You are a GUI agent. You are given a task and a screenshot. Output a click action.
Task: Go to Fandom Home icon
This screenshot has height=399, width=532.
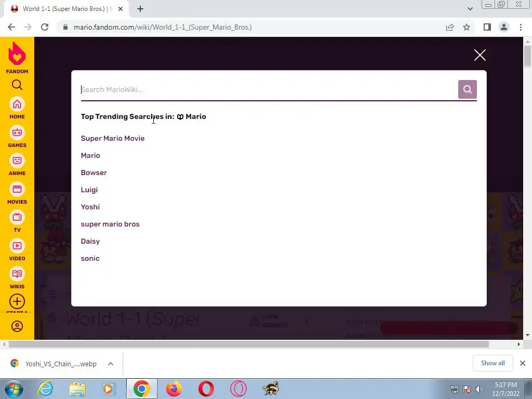[x=17, y=104]
